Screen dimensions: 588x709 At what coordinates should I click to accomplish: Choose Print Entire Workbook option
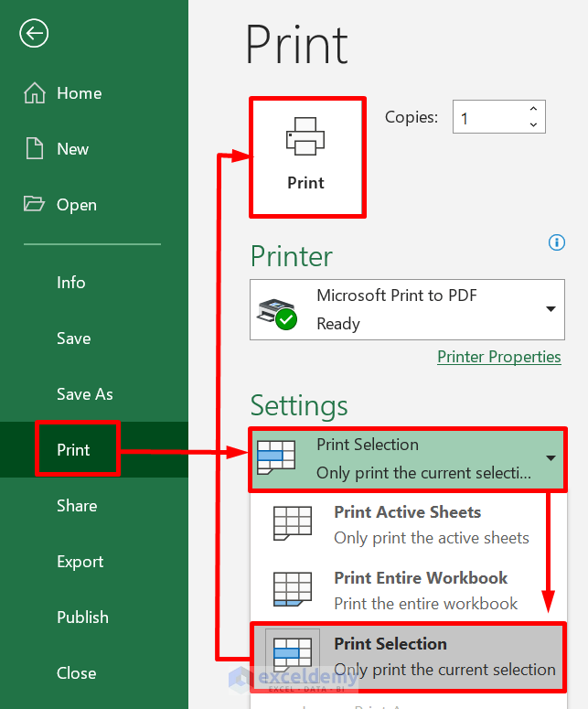pyautogui.click(x=407, y=590)
